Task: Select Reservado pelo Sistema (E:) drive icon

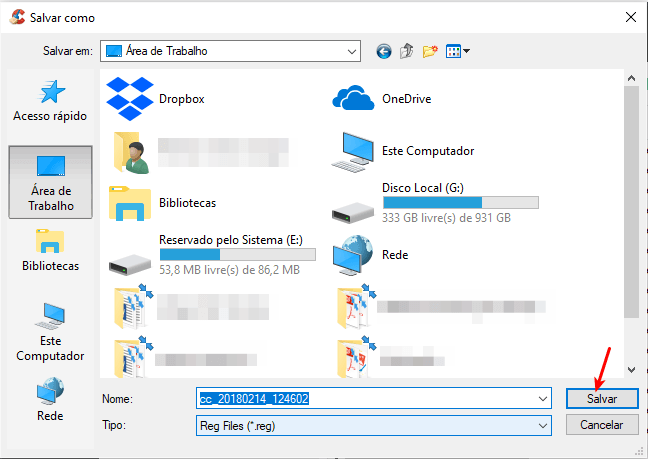Action: point(130,265)
